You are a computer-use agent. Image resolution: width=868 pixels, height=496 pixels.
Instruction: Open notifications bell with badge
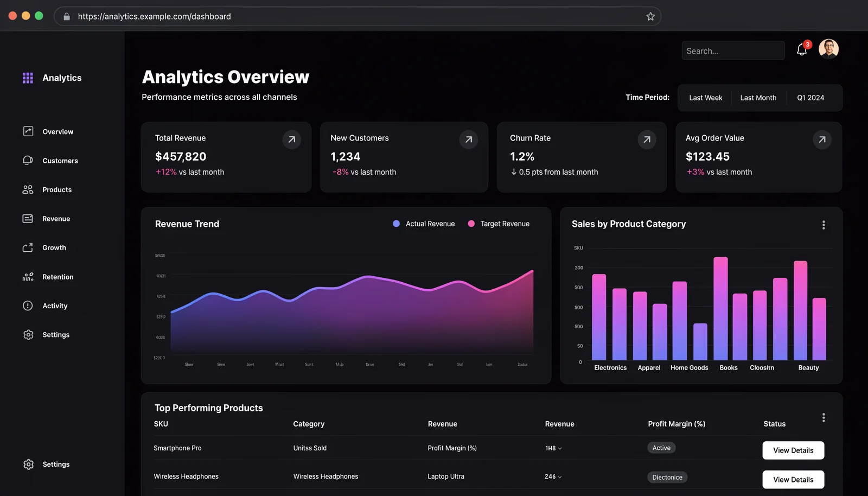click(x=802, y=49)
